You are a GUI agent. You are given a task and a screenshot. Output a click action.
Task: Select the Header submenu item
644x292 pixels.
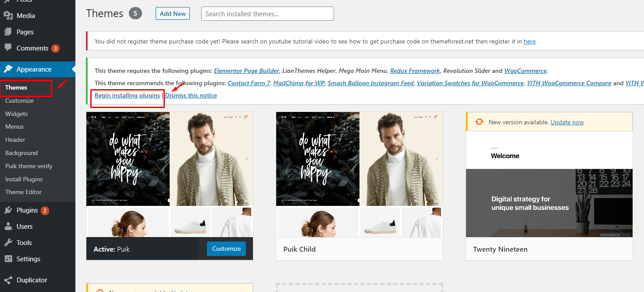pyautogui.click(x=15, y=140)
